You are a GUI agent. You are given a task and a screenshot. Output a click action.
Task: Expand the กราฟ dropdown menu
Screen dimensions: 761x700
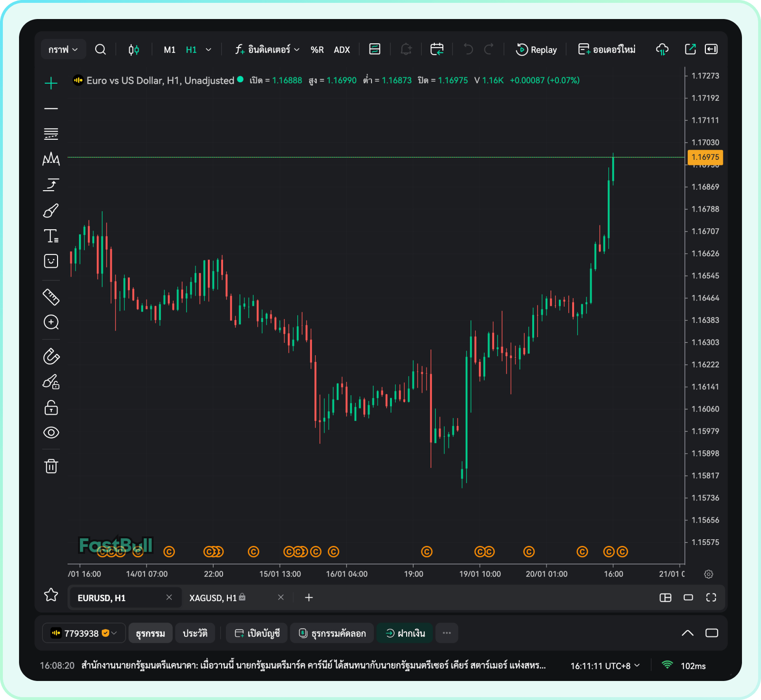click(x=63, y=49)
